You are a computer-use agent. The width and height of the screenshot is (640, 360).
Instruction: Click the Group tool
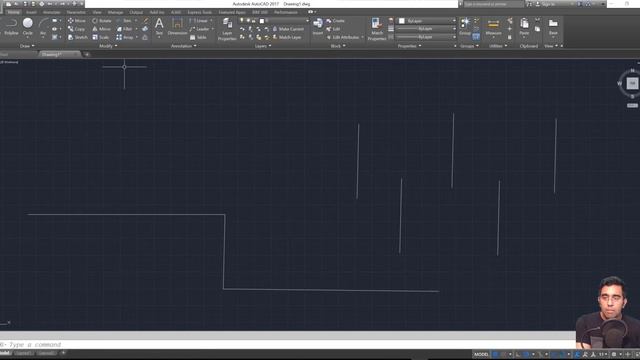[464, 27]
